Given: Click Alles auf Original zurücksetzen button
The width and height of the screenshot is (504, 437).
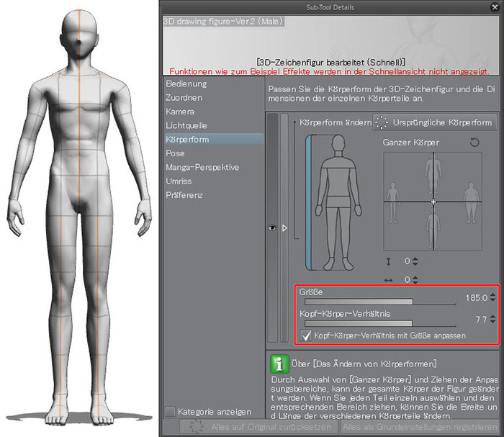Looking at the screenshot, I should coord(259,427).
